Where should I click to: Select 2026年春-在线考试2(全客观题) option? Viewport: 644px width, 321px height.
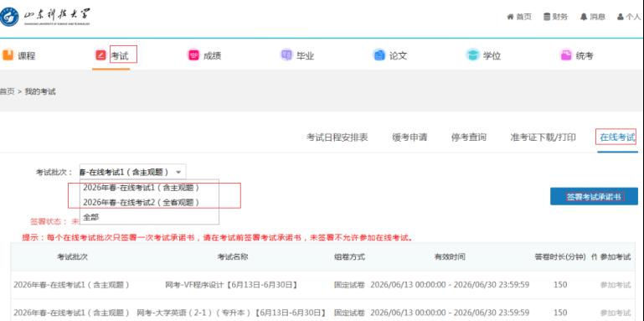(150, 202)
